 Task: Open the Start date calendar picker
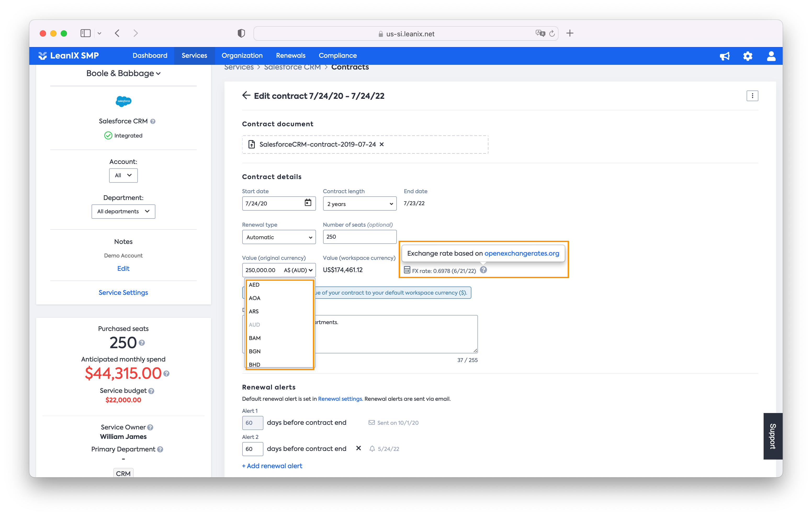coord(308,203)
